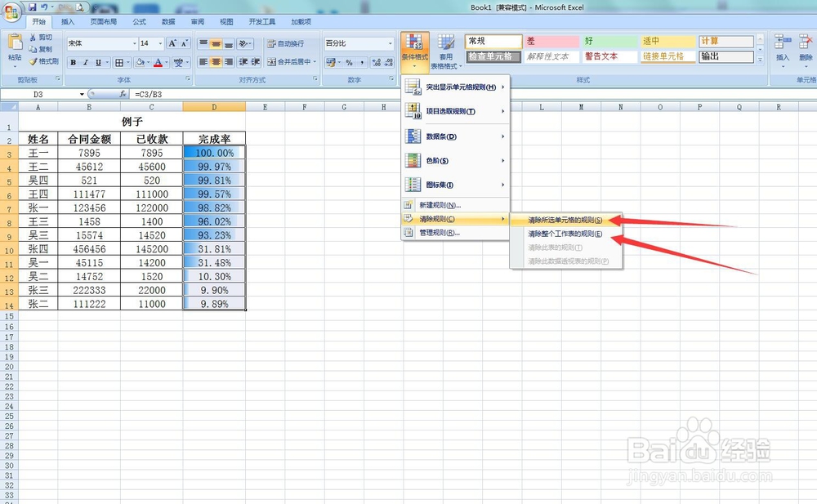
Task: Click the text orientation icon
Action: [243, 44]
